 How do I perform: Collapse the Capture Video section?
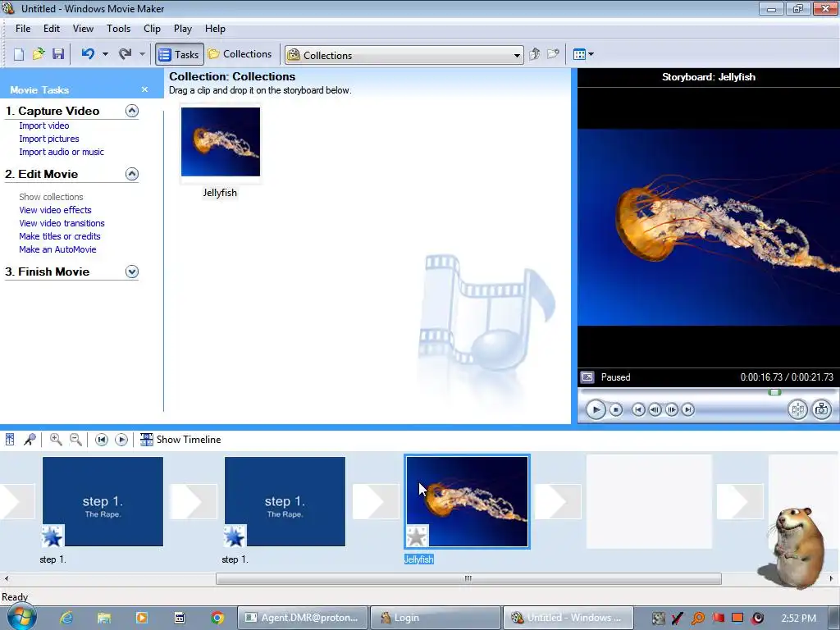coord(132,111)
